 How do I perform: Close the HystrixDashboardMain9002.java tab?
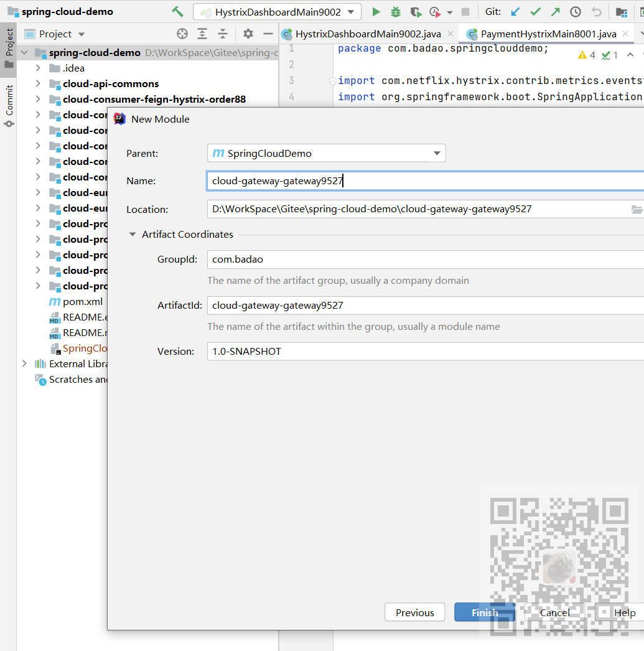450,34
